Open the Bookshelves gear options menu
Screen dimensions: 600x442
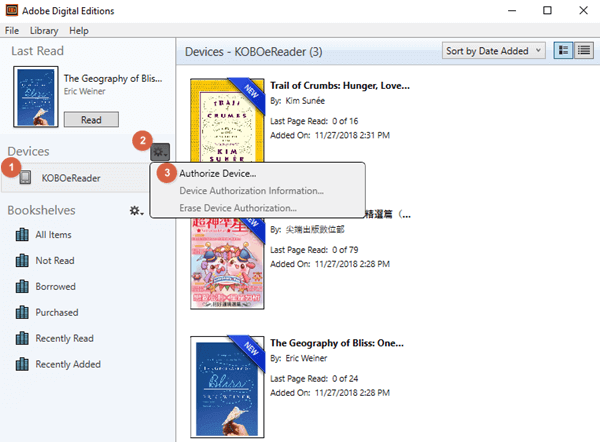pyautogui.click(x=136, y=210)
